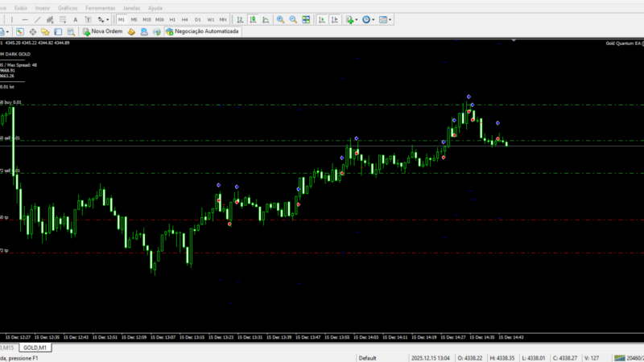Open the chart templates icon

(383, 19)
